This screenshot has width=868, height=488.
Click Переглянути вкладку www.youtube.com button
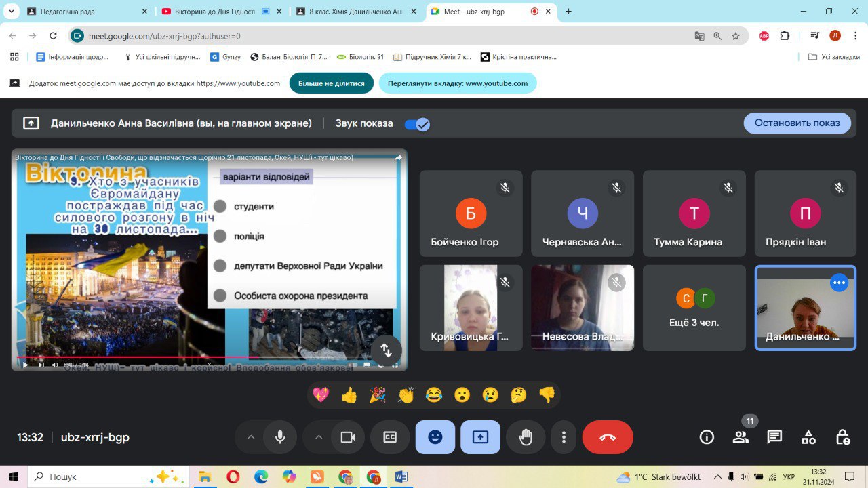pyautogui.click(x=458, y=83)
